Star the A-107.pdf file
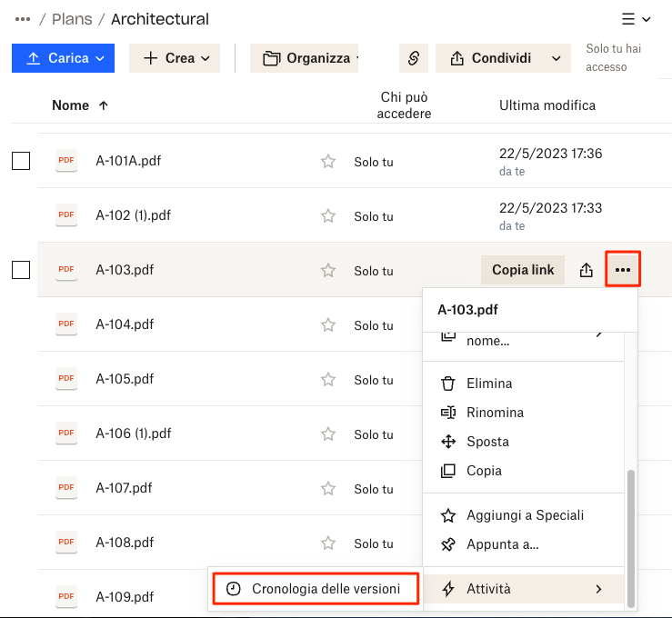The height and width of the screenshot is (618, 672). 328,489
